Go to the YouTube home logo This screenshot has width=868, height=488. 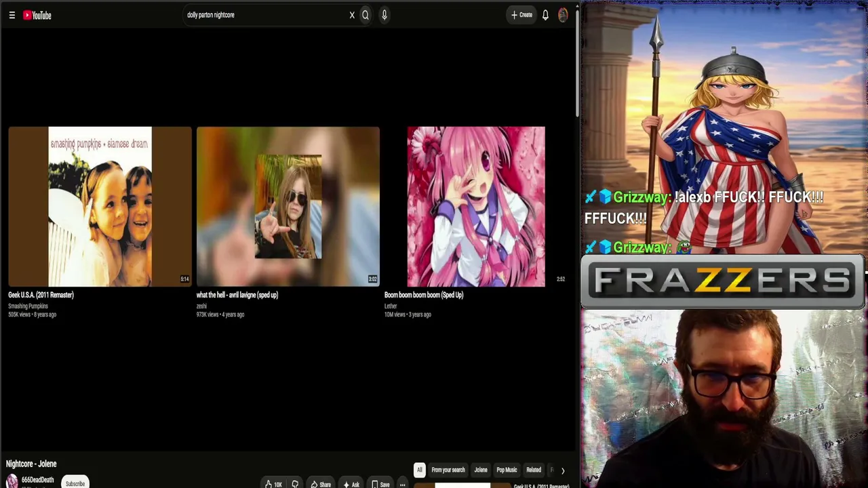tap(37, 15)
